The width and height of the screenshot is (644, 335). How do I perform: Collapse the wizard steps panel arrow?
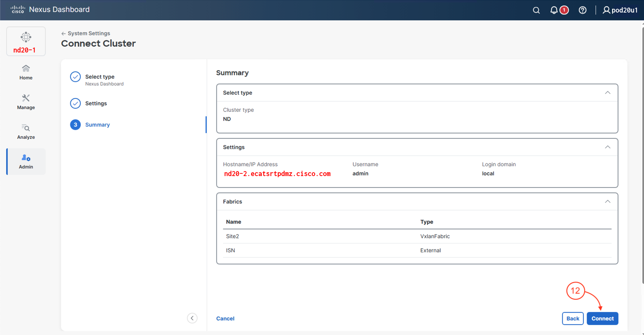(192, 318)
